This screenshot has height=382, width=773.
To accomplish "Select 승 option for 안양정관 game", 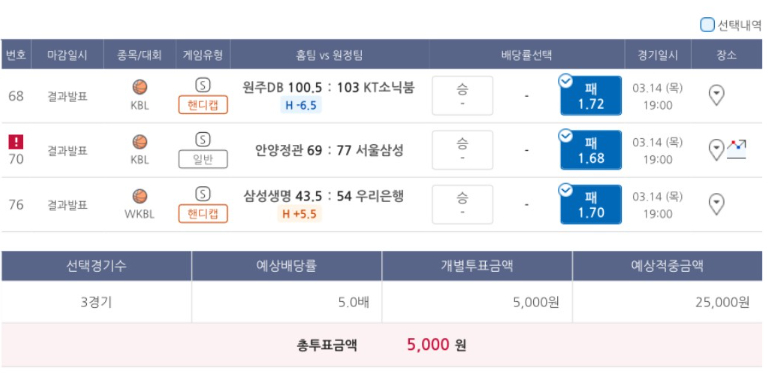I will point(462,150).
